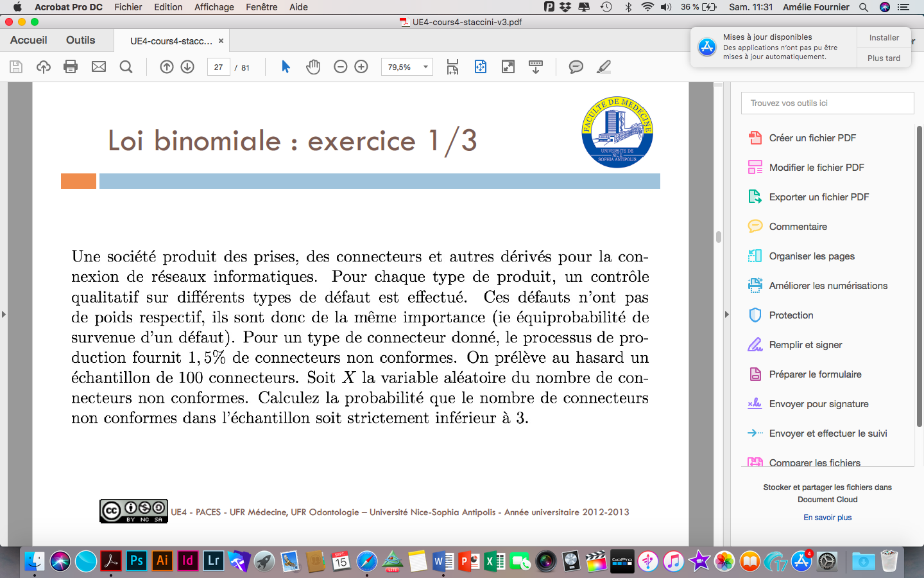Select the Hand pan tool
This screenshot has height=578, width=924.
click(x=313, y=67)
